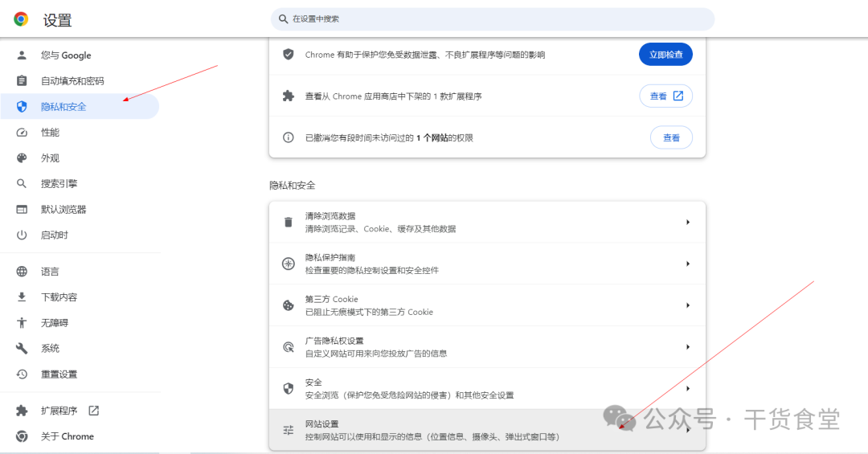
Task: Expand the 安全 row arrow
Action: click(687, 388)
